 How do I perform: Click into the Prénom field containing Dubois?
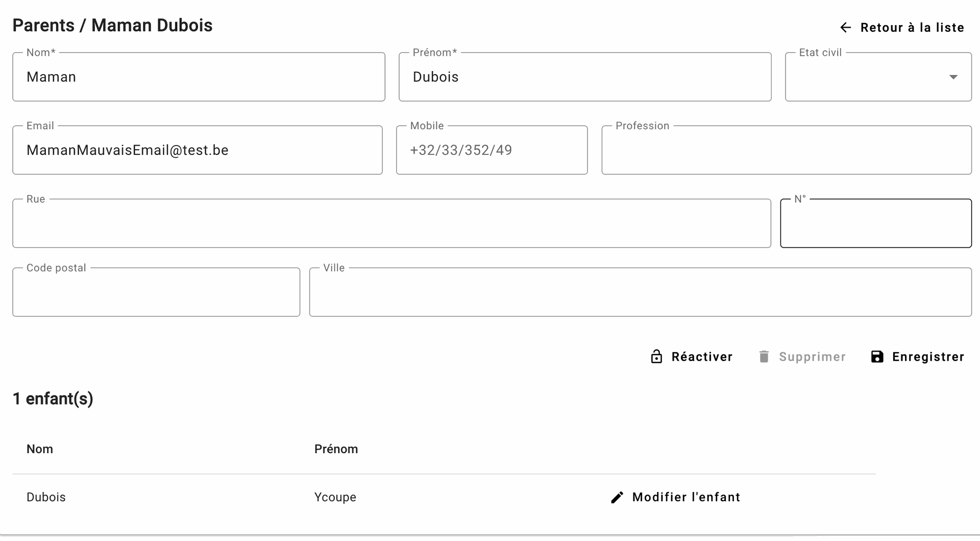click(x=584, y=77)
